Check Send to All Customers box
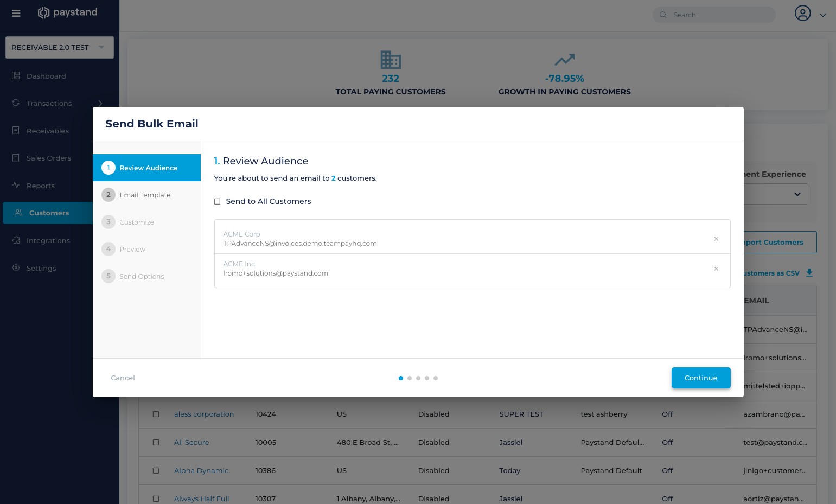 pyautogui.click(x=217, y=201)
